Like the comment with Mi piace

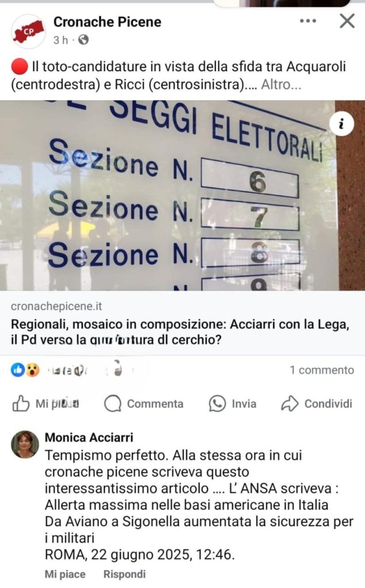(65, 574)
